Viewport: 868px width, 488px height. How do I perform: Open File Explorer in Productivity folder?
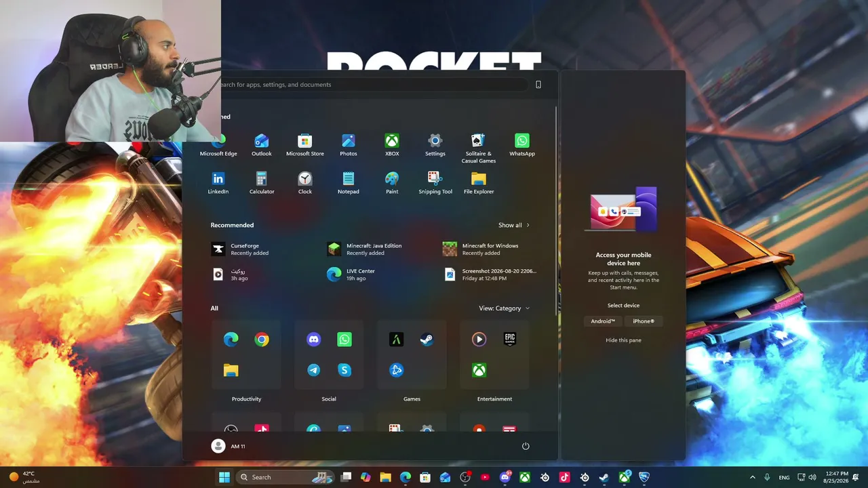pyautogui.click(x=231, y=370)
